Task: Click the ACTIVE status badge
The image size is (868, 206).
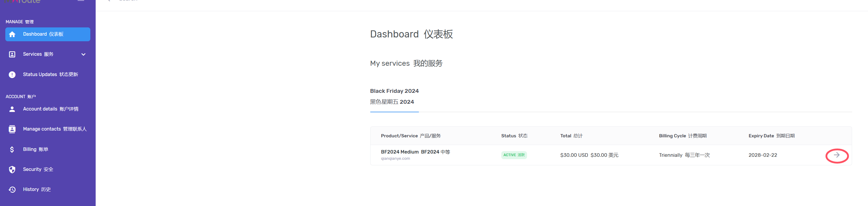Action: tap(514, 155)
